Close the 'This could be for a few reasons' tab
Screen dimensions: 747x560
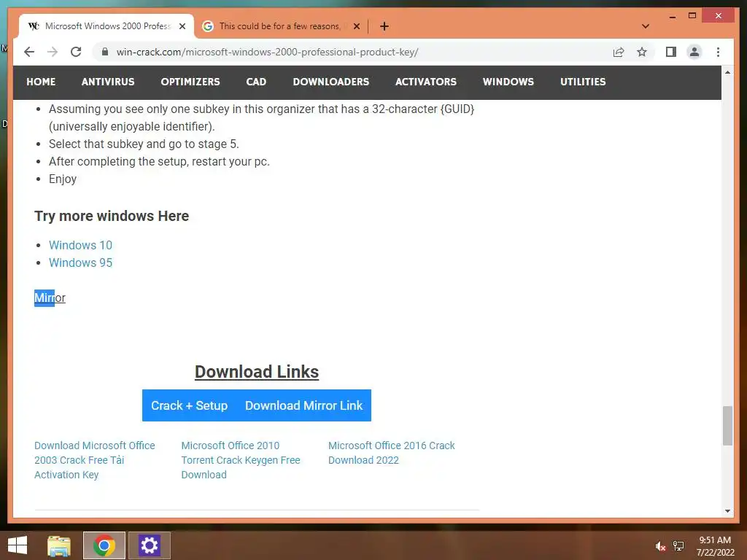(x=356, y=26)
